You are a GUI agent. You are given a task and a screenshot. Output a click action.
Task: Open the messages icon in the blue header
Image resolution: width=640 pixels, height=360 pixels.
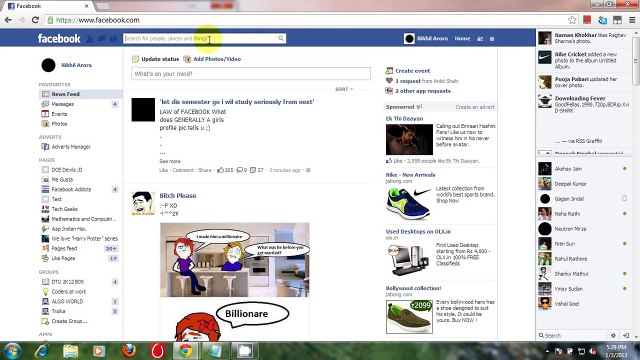[x=101, y=39]
